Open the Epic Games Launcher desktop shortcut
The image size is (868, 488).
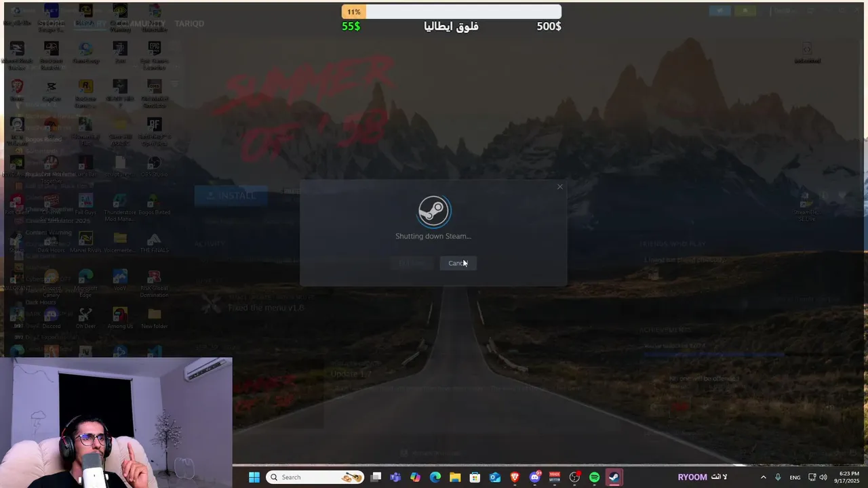point(155,56)
